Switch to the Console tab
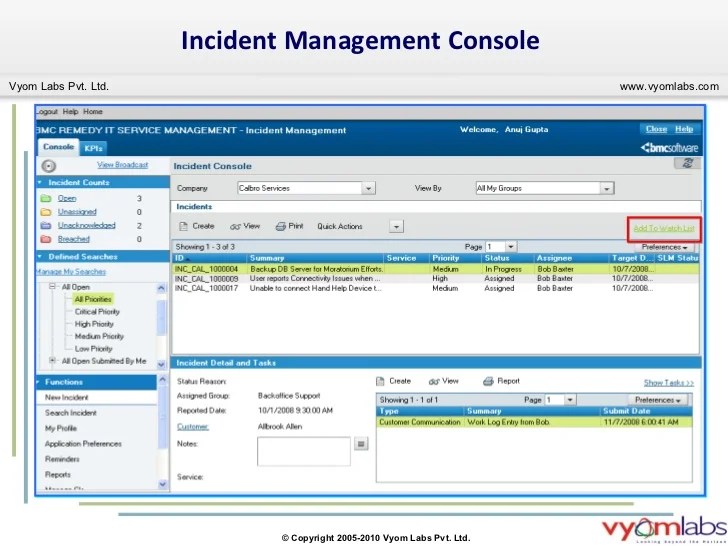728x546 pixels. [x=58, y=147]
